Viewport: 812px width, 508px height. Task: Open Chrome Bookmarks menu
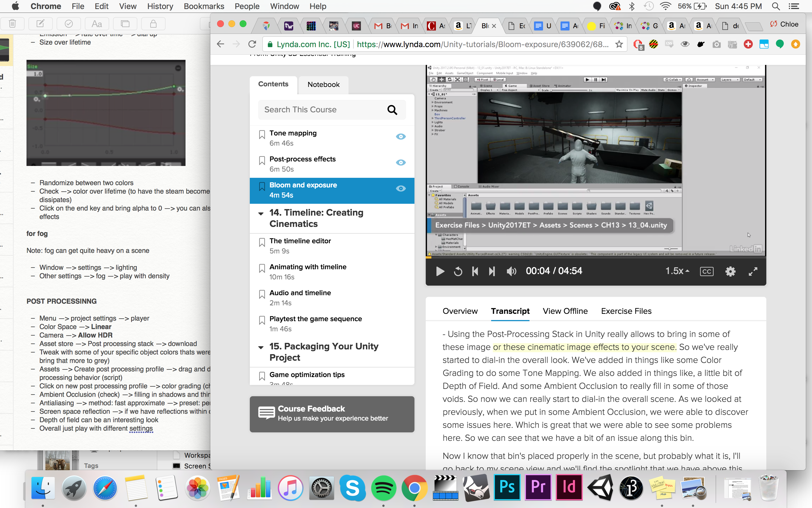click(204, 6)
